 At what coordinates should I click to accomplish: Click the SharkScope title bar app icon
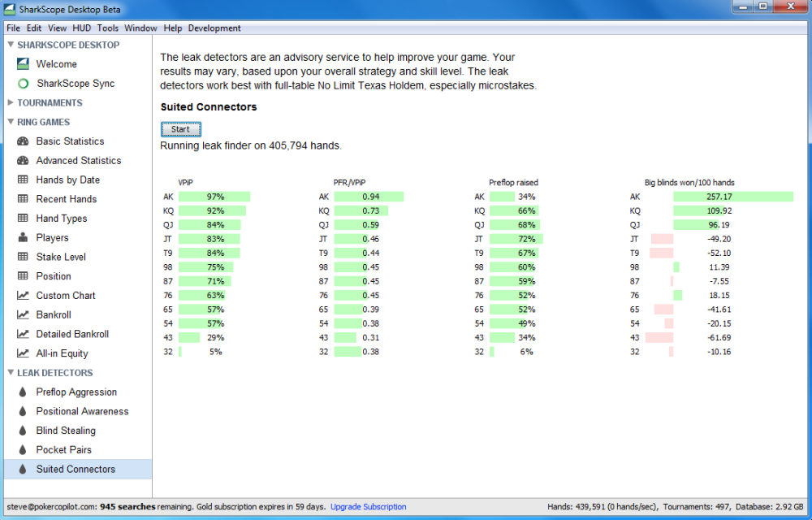pyautogui.click(x=9, y=9)
